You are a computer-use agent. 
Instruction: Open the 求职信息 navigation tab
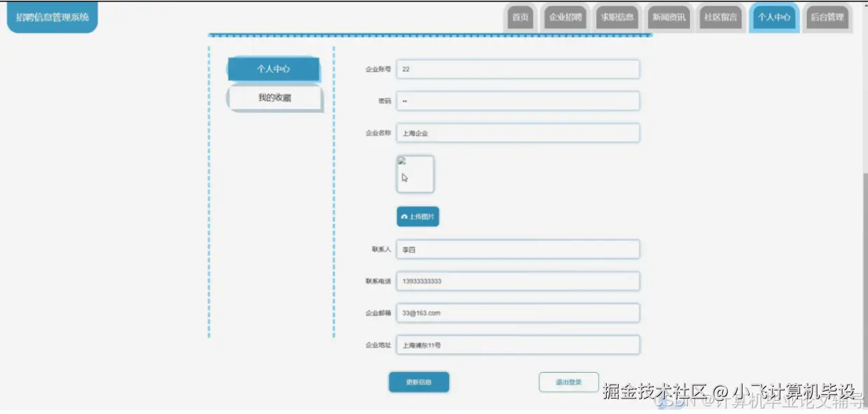point(616,18)
